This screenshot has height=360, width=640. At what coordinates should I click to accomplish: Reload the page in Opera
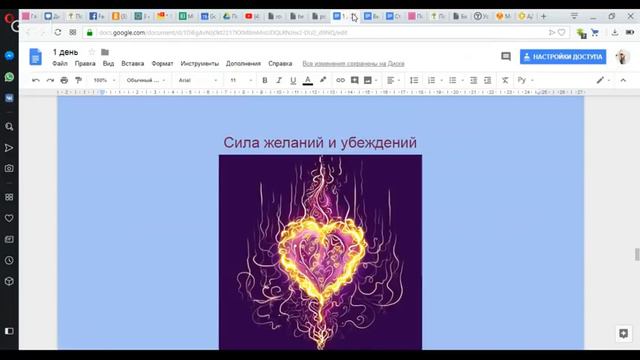click(58, 32)
